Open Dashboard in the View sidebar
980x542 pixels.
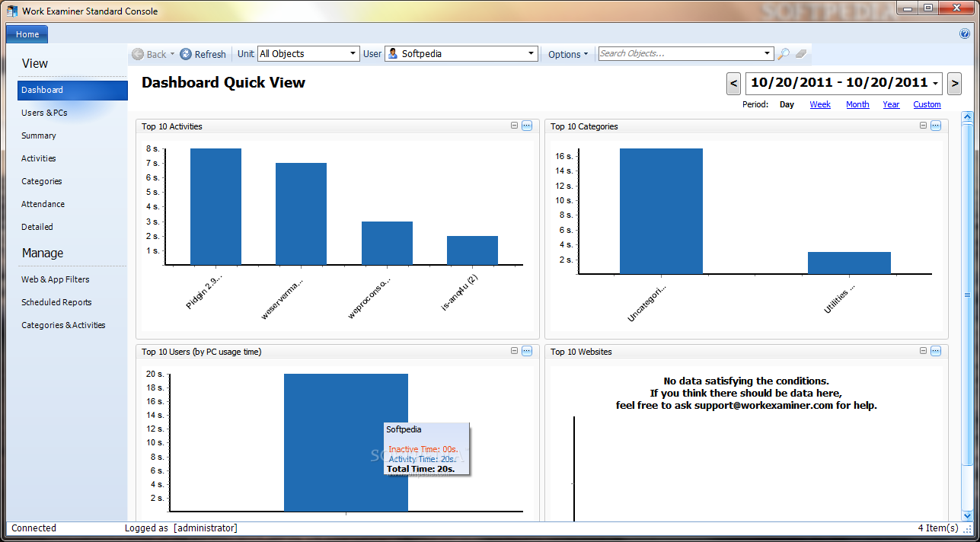coord(73,90)
